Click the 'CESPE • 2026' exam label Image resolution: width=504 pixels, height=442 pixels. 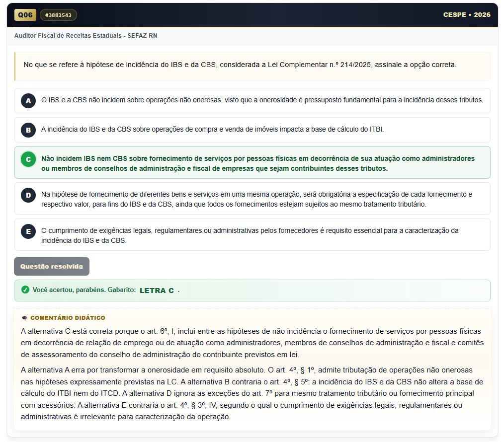tap(467, 15)
